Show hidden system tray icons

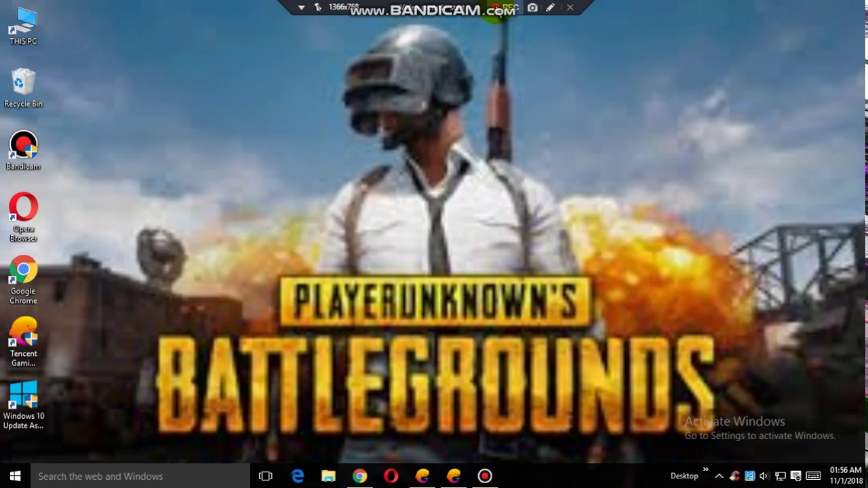[x=719, y=476]
